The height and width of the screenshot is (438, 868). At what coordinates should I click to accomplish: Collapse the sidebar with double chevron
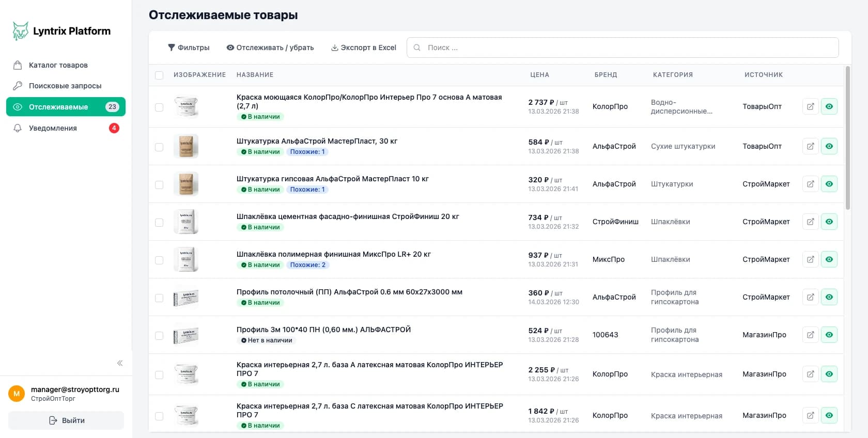click(120, 363)
